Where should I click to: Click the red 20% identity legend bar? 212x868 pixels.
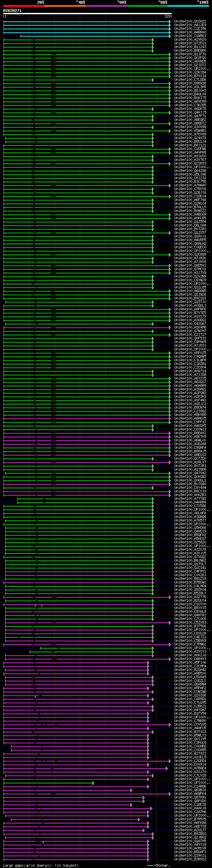click(24, 6)
